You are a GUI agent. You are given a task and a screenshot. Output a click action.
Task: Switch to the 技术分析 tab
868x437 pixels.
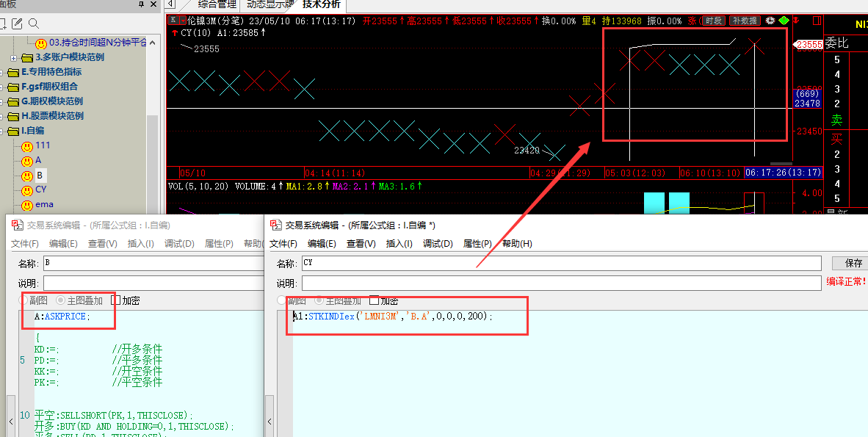click(322, 4)
